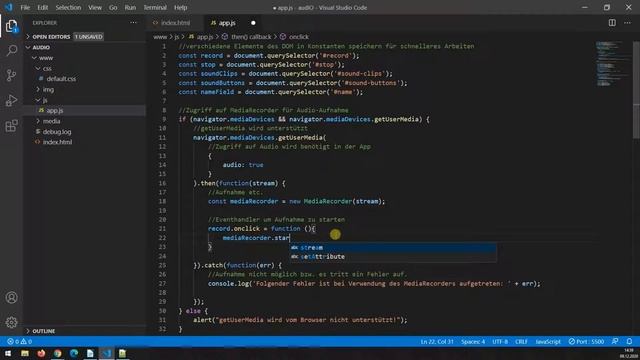Open the Edit menu
The height and width of the screenshot is (360, 640).
[x=42, y=7]
